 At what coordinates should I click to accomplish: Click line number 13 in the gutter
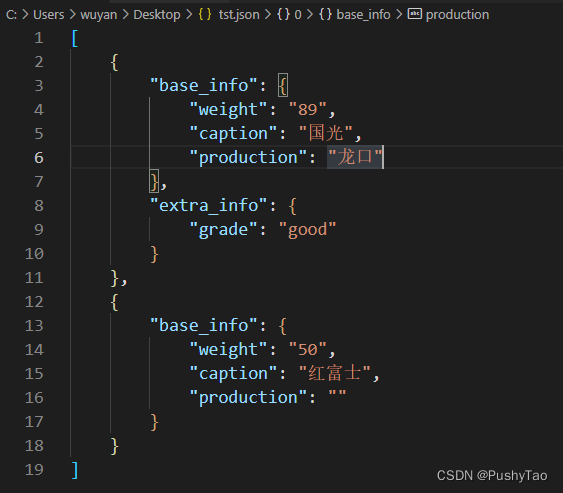(x=34, y=326)
